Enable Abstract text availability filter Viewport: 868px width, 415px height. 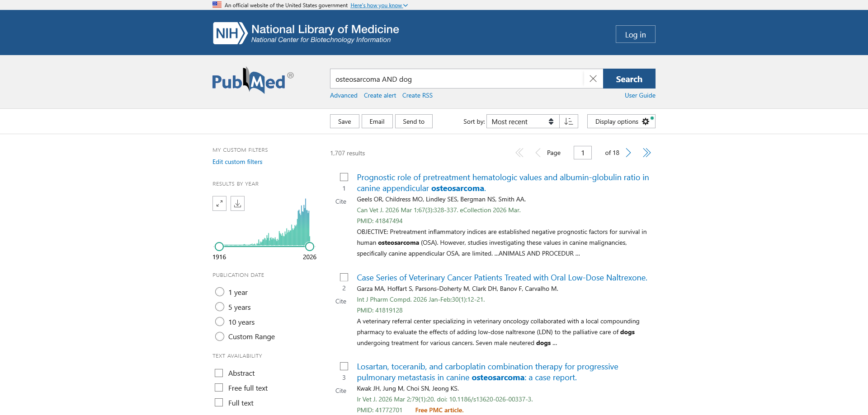(x=219, y=373)
